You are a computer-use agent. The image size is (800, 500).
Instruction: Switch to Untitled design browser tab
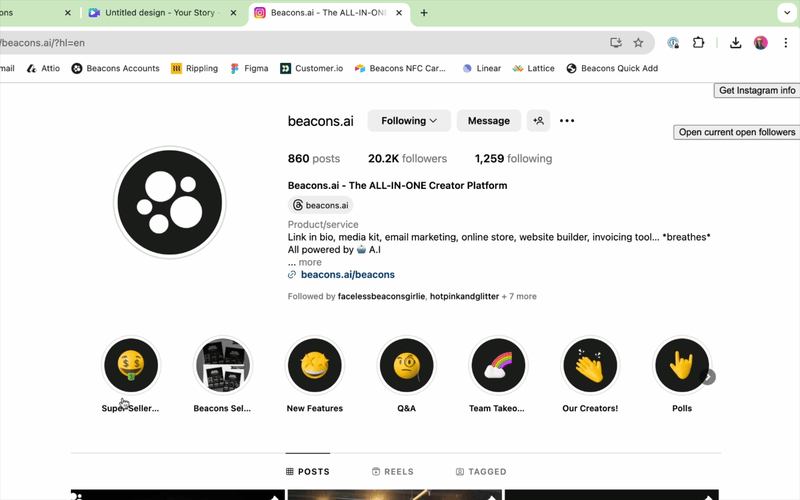pyautogui.click(x=159, y=13)
